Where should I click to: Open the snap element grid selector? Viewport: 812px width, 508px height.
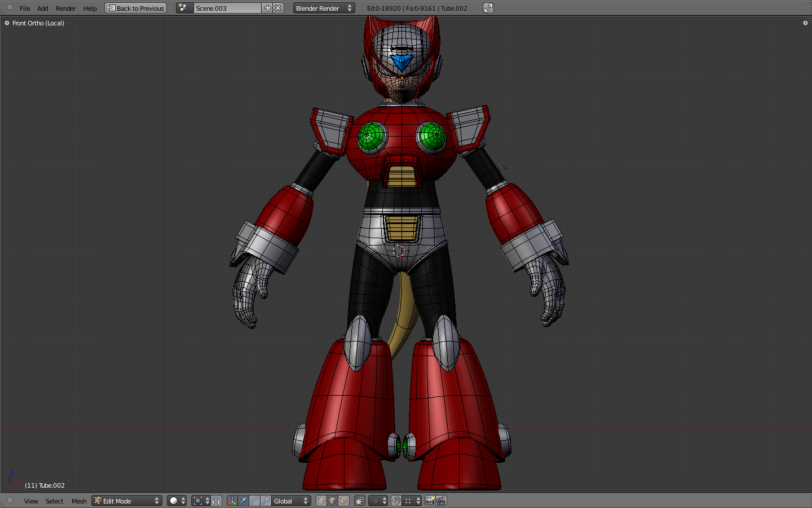point(412,501)
